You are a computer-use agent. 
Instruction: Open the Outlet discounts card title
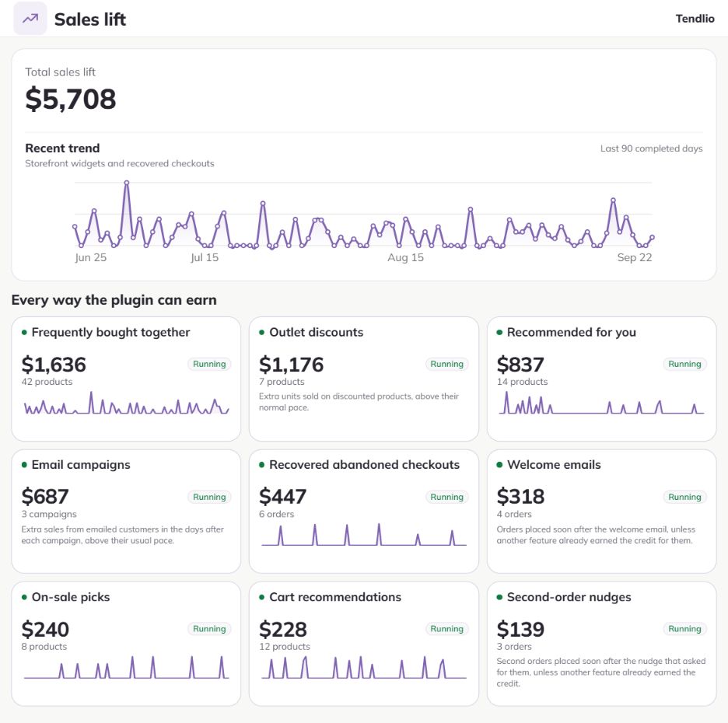317,332
